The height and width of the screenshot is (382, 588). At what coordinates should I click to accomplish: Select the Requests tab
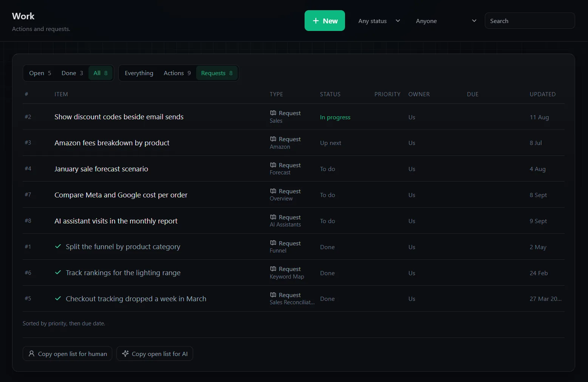click(x=217, y=73)
